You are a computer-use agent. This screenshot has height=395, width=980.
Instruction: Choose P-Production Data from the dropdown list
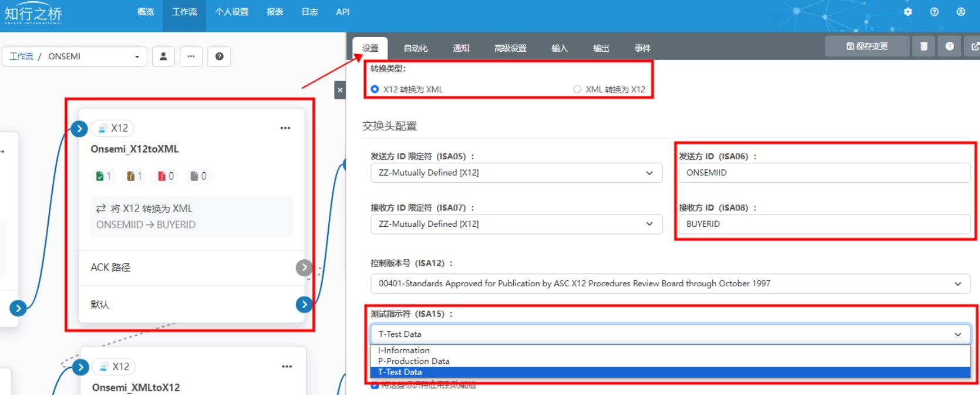[414, 361]
